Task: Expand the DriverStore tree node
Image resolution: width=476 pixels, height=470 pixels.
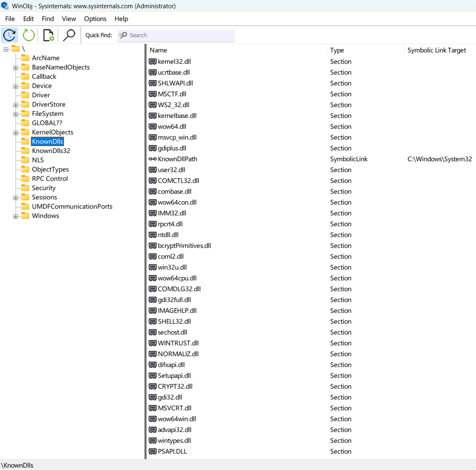Action: pyautogui.click(x=16, y=105)
